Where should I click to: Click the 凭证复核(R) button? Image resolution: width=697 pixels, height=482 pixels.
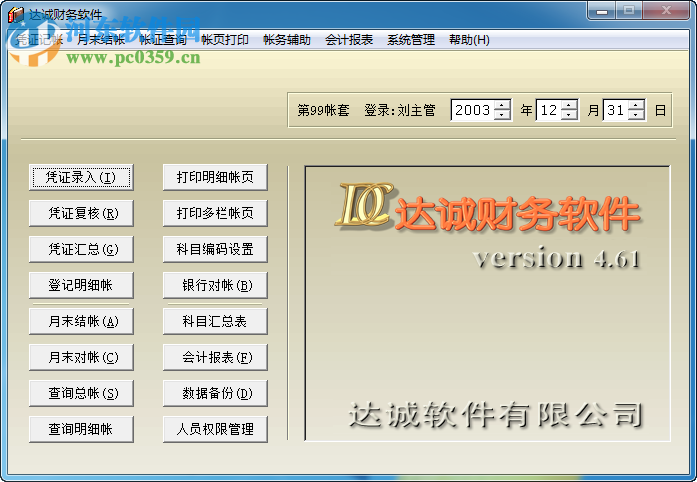click(x=81, y=213)
